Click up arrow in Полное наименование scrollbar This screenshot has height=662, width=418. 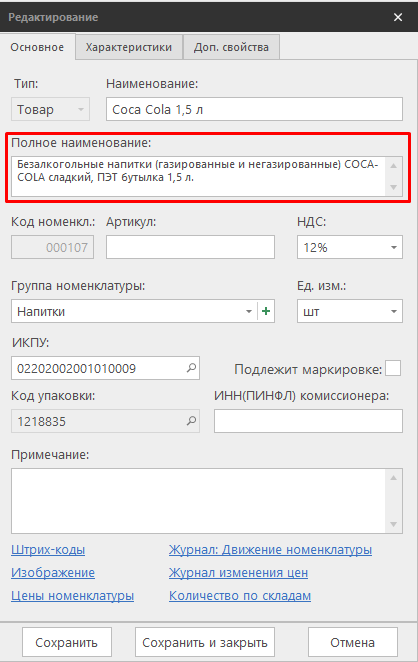[394, 166]
